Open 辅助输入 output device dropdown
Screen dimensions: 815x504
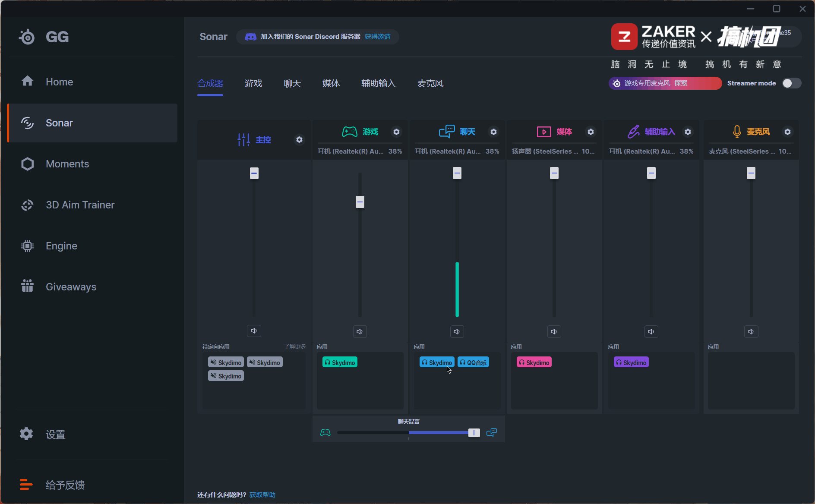click(x=651, y=151)
